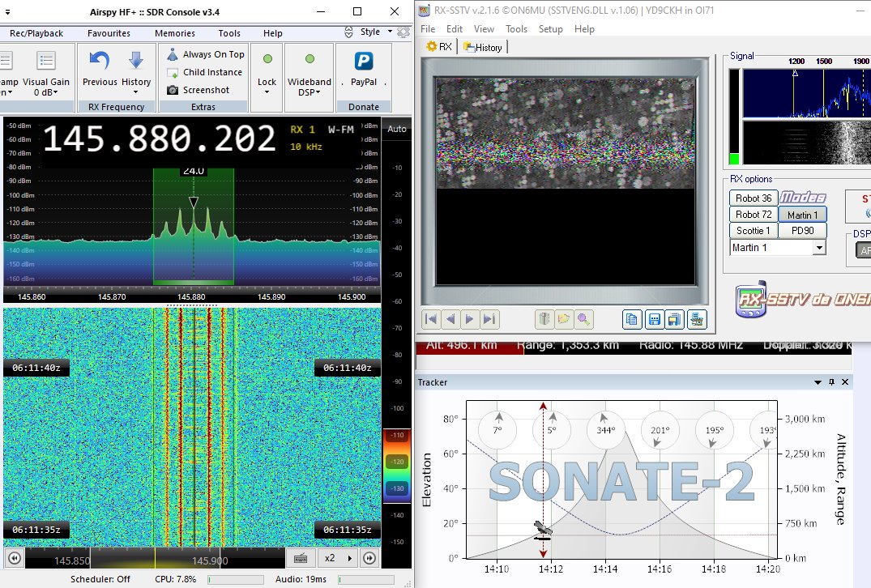Open quick access toolbar dropdown arrow
This screenshot has height=588, width=871.
click(x=8, y=11)
